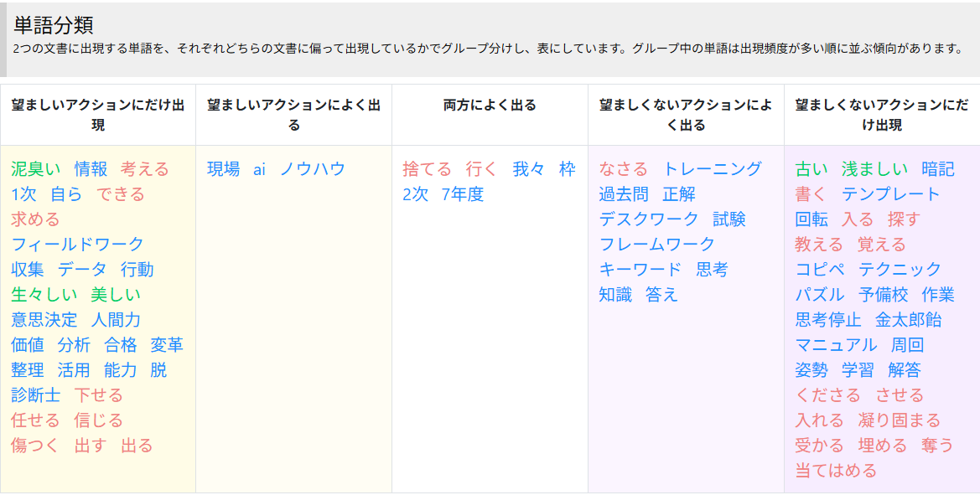The image size is (980, 495).
Task: Open the 診断士 word link
Action: point(35,395)
